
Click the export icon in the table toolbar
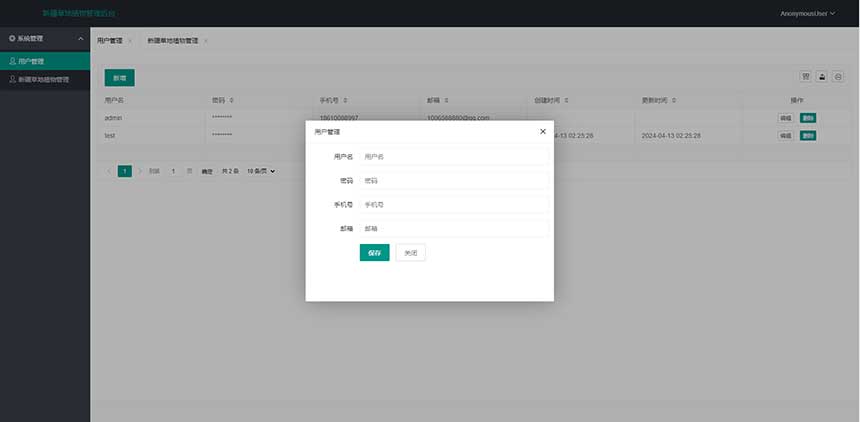click(822, 76)
